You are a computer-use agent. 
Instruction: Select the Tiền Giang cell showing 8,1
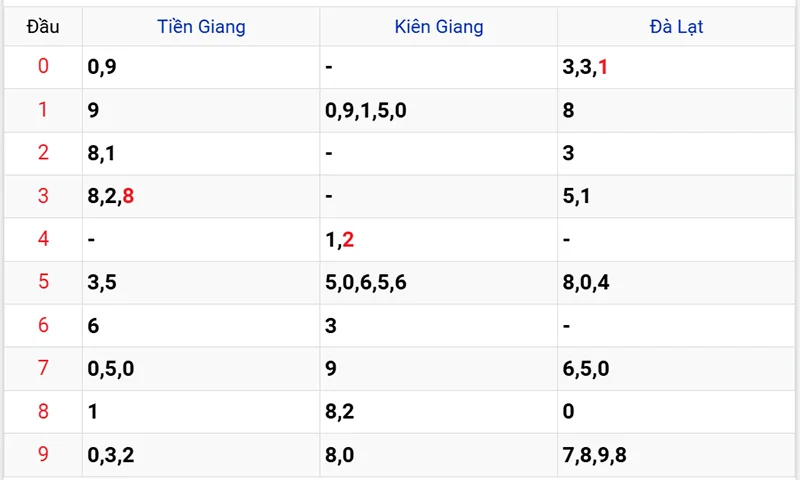[102, 153]
